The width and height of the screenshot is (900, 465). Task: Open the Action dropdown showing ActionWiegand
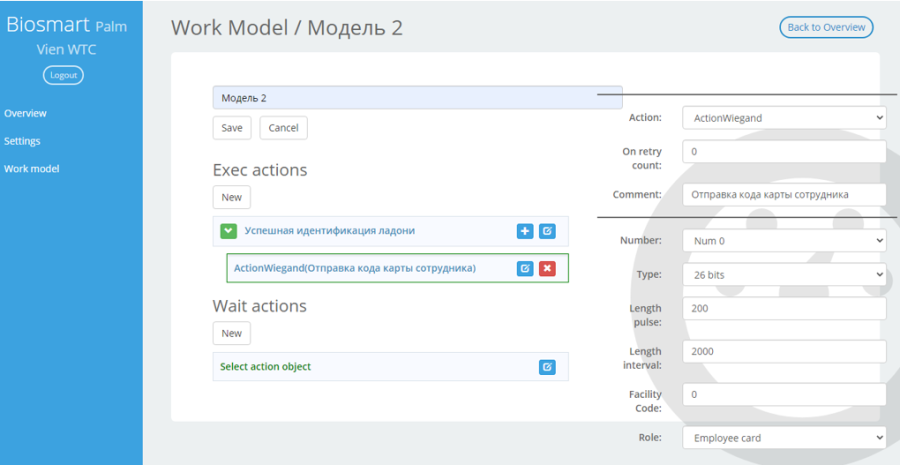[784, 118]
